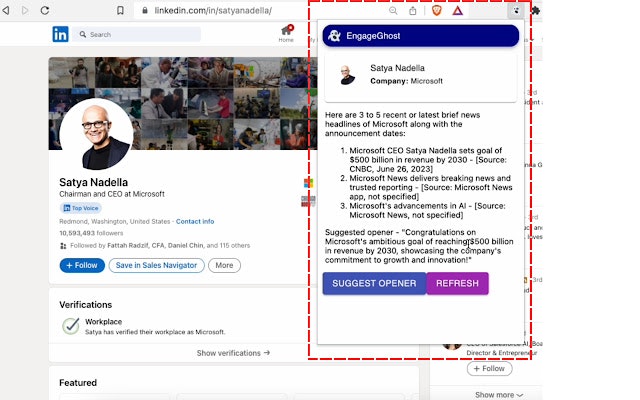
Task: Click the Followed by Fattah Radzif link
Action: tap(160, 245)
